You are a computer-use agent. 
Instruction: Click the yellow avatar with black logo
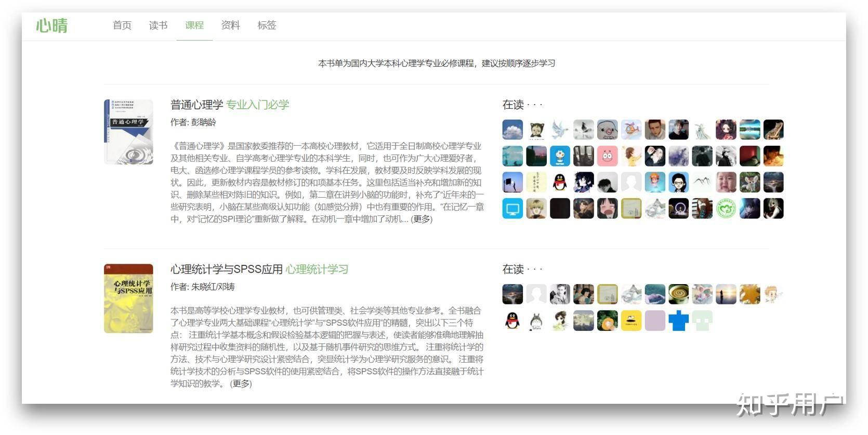click(631, 321)
